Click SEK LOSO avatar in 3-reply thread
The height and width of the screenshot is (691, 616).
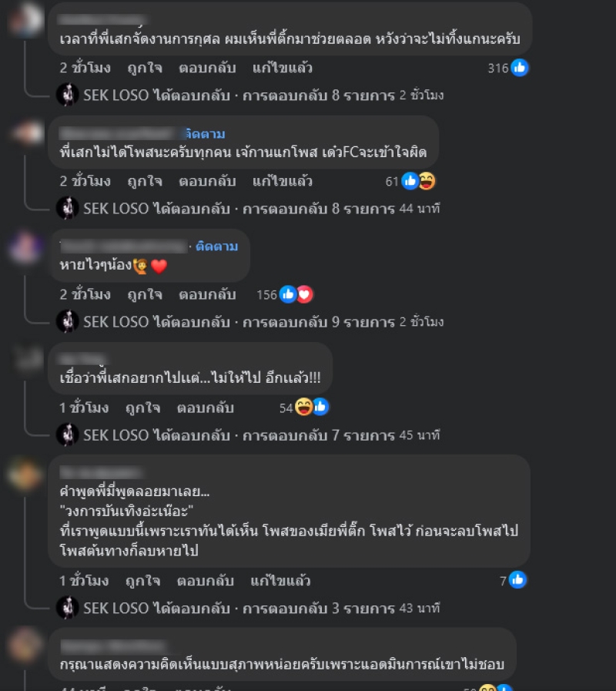pos(68,607)
